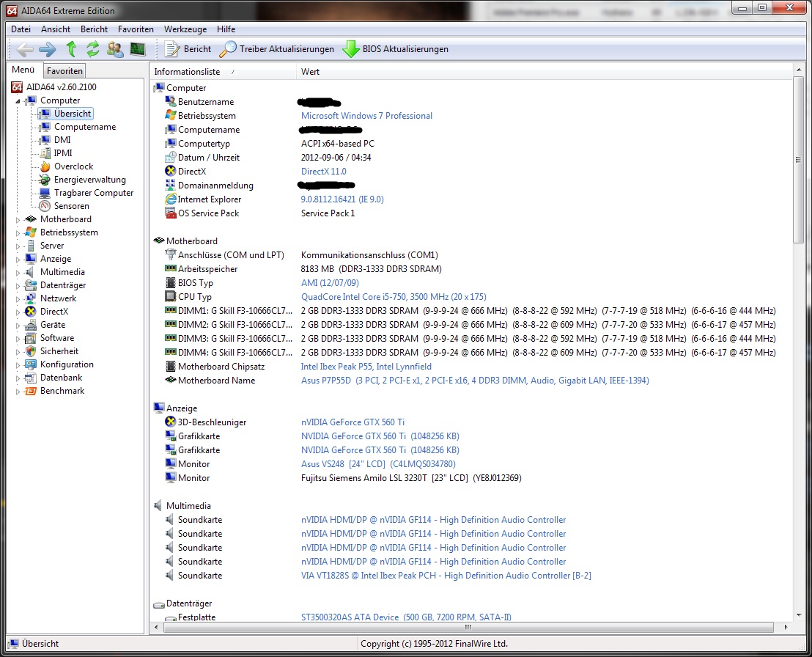Viewport: 812px width, 657px height.
Task: Click the scroll right arrow
Action: 786,627
